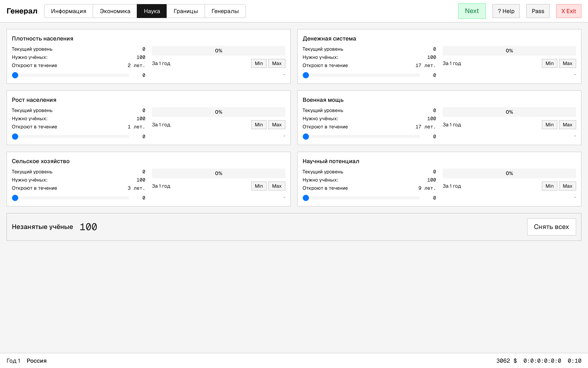The width and height of the screenshot is (588, 368).
Task: Switch to the Экономика tab
Action: pyautogui.click(x=115, y=11)
